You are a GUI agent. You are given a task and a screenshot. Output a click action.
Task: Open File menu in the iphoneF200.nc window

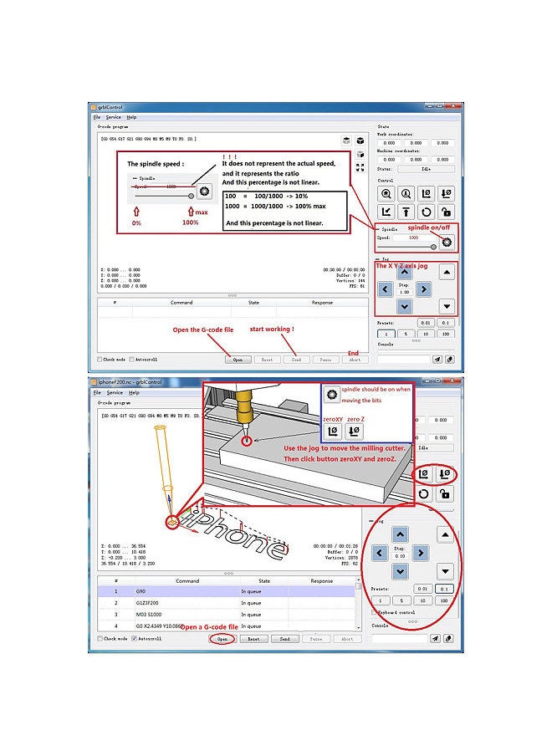pos(97,393)
